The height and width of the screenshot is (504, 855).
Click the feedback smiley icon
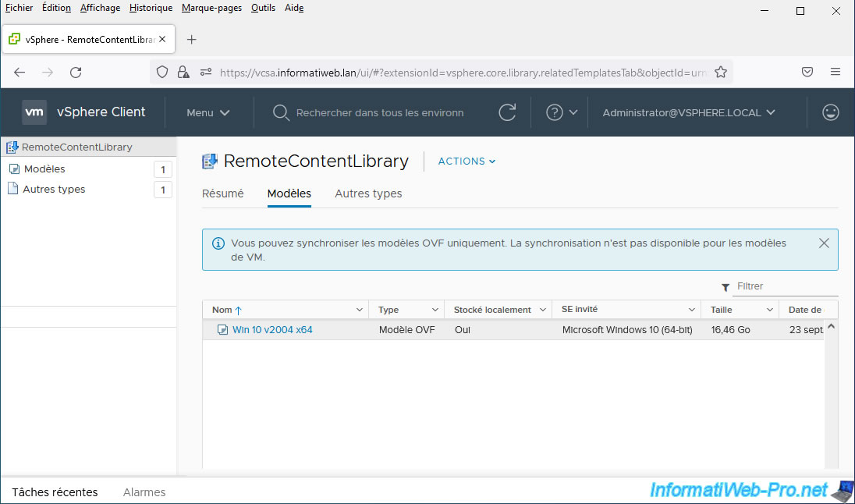831,112
